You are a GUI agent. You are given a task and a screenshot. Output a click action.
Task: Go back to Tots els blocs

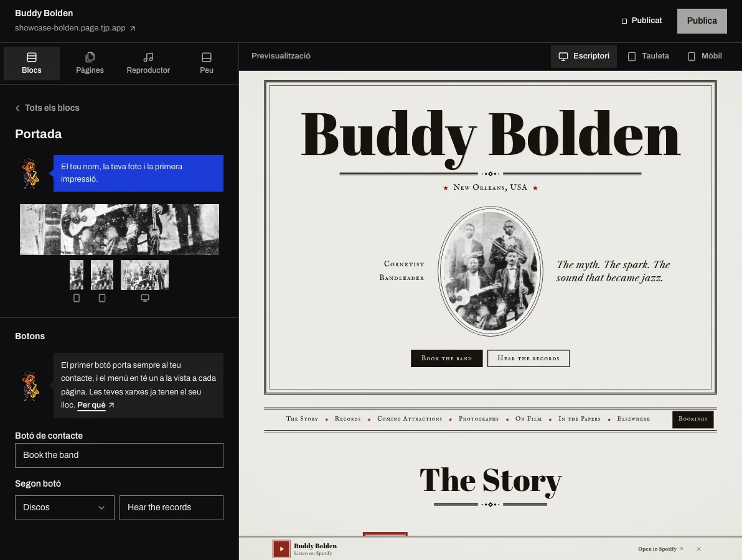47,108
